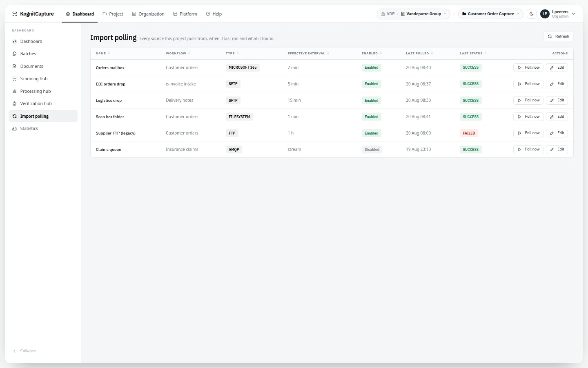Image resolution: width=588 pixels, height=368 pixels.
Task: Open Batches in the sidebar
Action: (x=43, y=54)
